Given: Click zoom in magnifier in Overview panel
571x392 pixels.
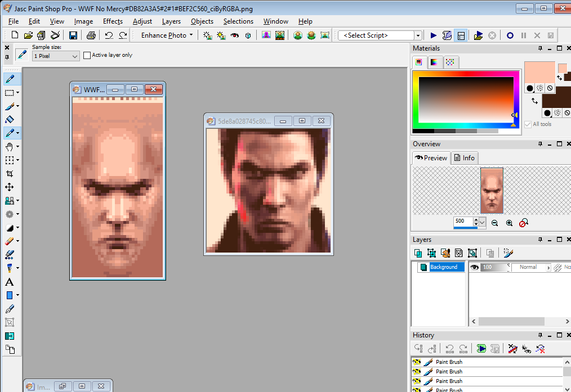Looking at the screenshot, I should coord(509,223).
